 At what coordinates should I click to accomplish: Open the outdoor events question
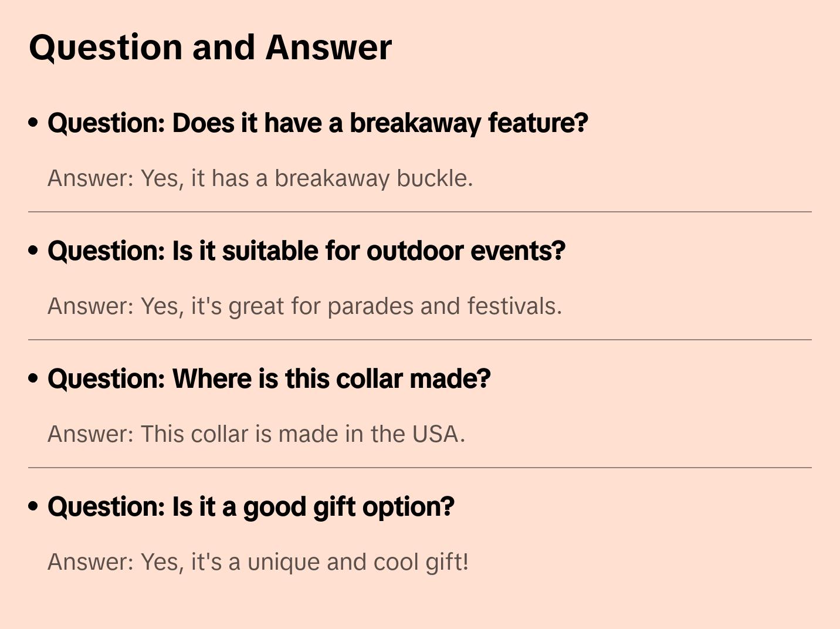tap(306, 251)
